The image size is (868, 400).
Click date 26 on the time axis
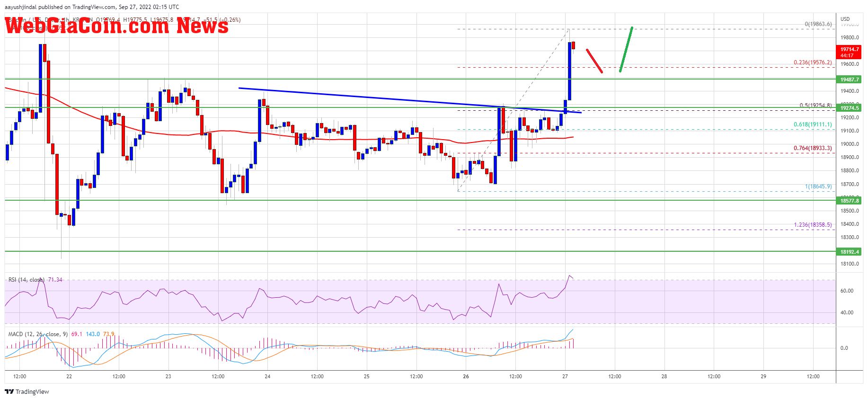tap(466, 377)
